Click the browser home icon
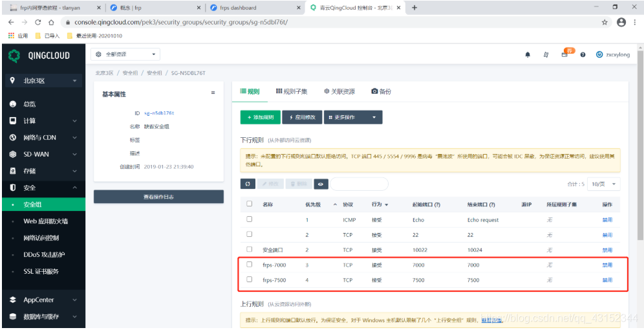Viewport: 644px width, 330px height. [x=51, y=22]
